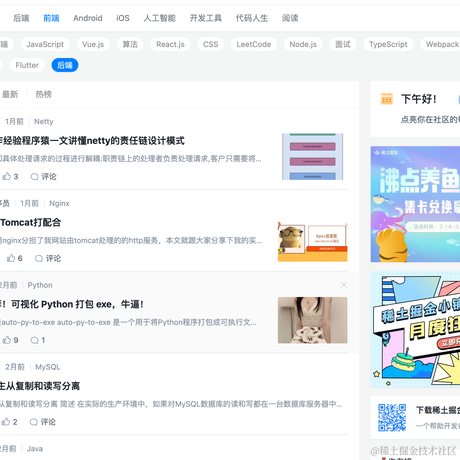Select the 前端 top navigation tab
The height and width of the screenshot is (460, 460).
point(51,18)
